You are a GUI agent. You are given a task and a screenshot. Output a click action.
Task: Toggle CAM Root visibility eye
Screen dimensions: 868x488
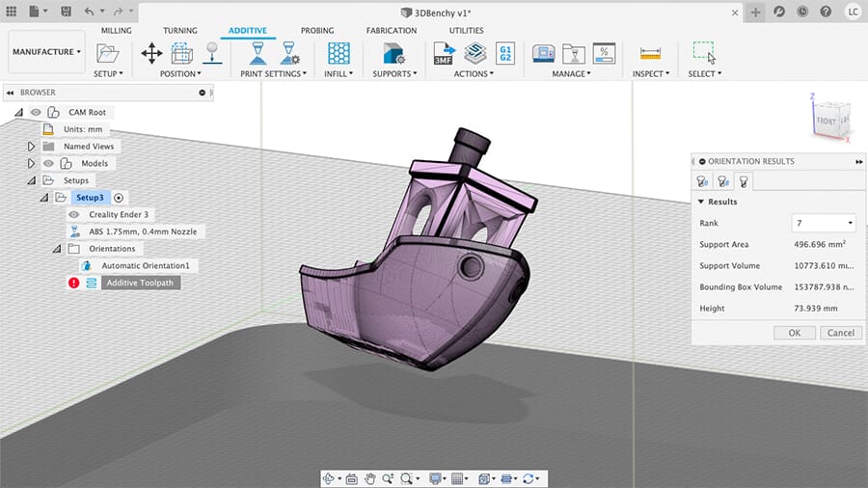tap(36, 112)
